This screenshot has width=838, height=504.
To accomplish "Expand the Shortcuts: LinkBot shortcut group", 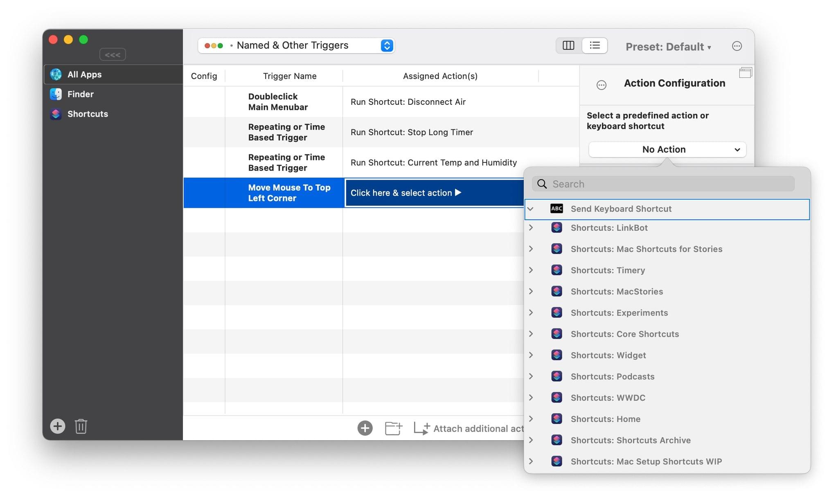I will point(530,227).
